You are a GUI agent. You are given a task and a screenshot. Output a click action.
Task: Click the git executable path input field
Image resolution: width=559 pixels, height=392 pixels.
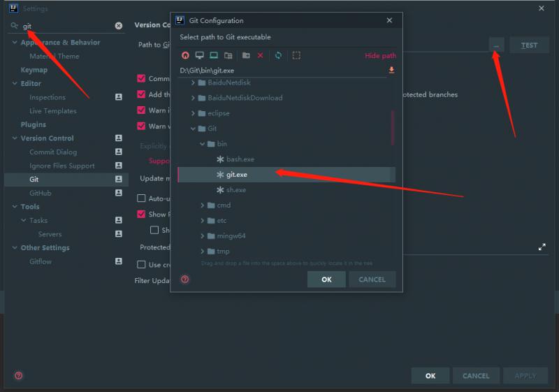pos(282,70)
